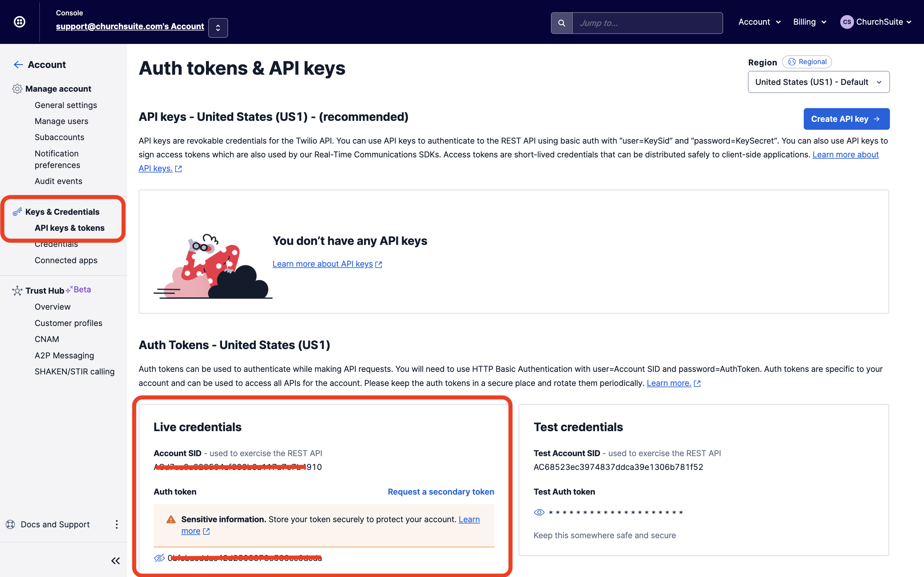Open the Billing menu
Screen dimensions: 924x577
click(x=809, y=22)
